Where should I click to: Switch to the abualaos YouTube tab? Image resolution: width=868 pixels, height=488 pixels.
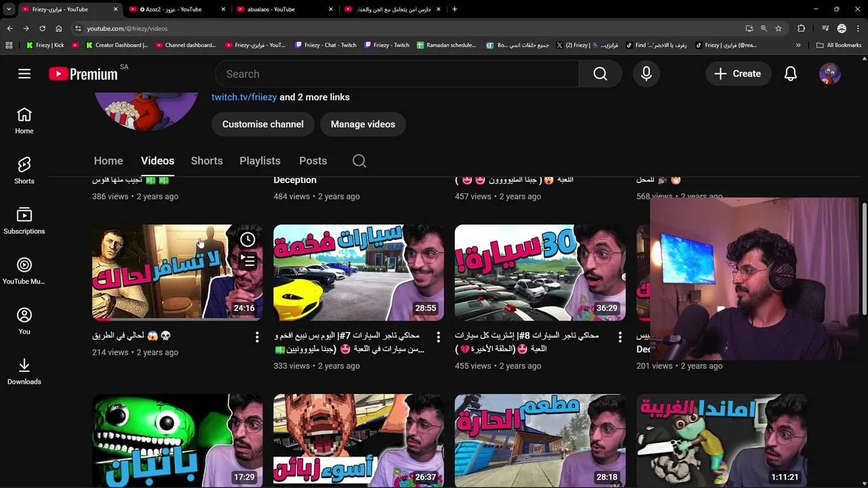tap(285, 9)
